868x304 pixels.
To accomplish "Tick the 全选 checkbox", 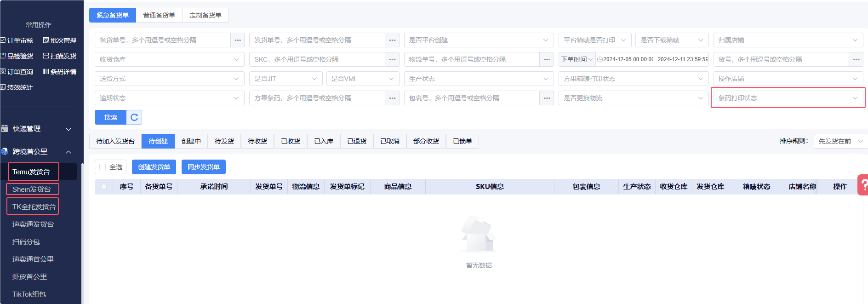I will 103,167.
